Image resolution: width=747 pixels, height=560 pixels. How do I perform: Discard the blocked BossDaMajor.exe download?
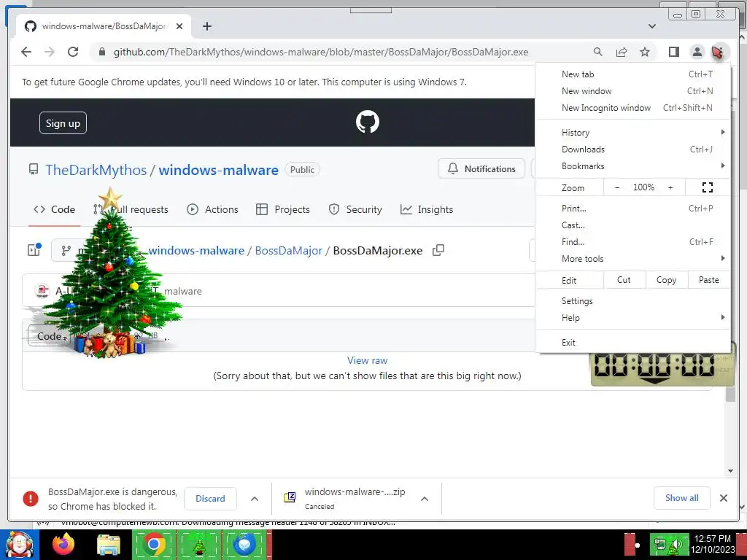210,498
